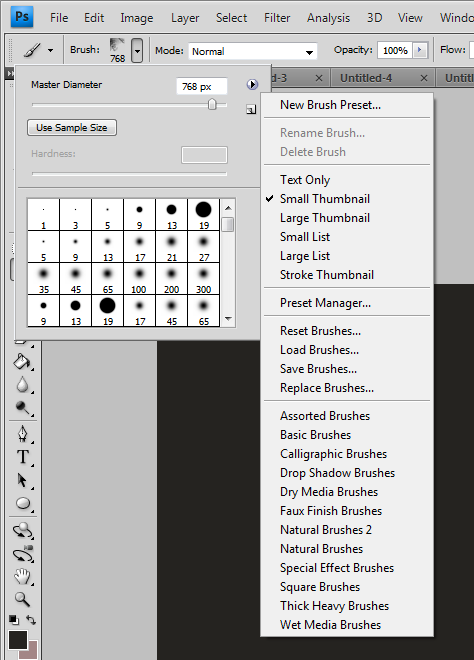Select the Paint Bucket tool
Image resolution: width=474 pixels, height=660 pixels.
22,362
